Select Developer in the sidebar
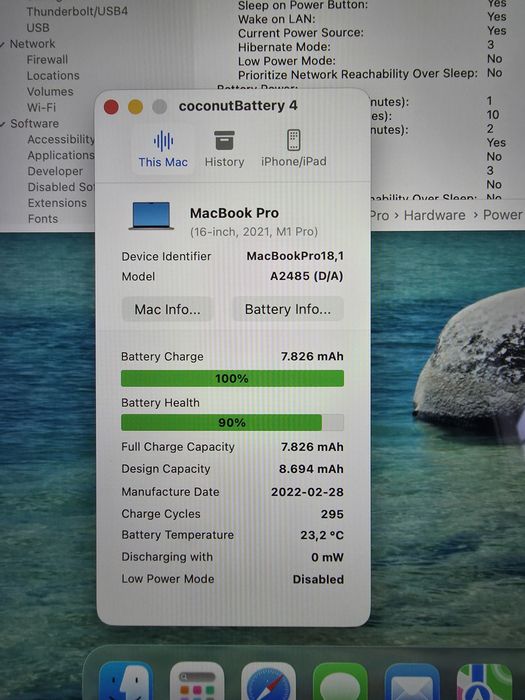Viewport: 525px width, 700px height. point(55,171)
